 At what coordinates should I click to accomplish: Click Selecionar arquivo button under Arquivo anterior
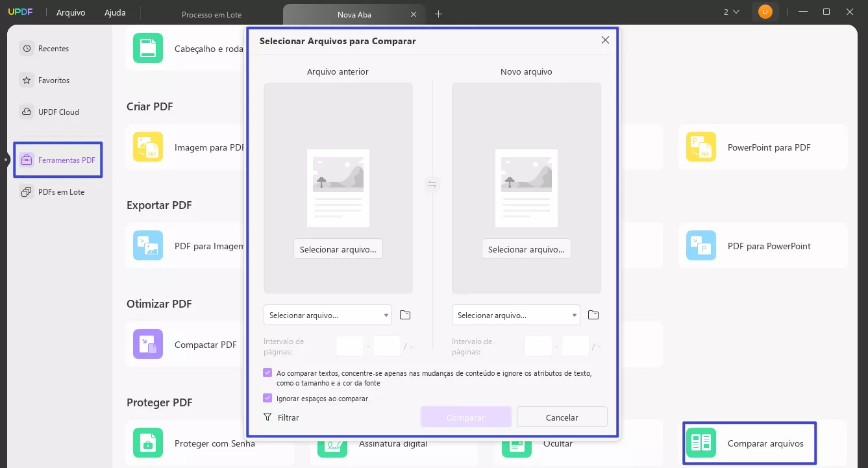[338, 249]
